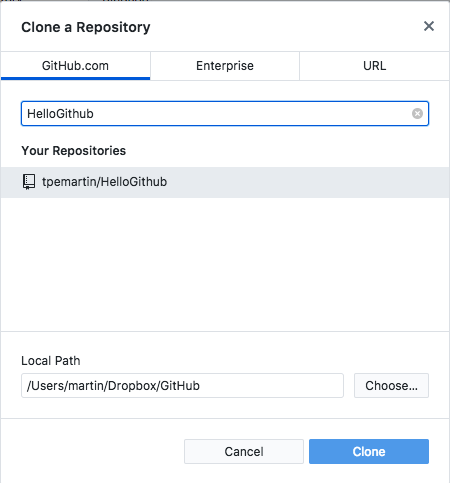Screen dimensions: 450x483
Task: Click the Your Repositories heading
Action: pos(74,151)
